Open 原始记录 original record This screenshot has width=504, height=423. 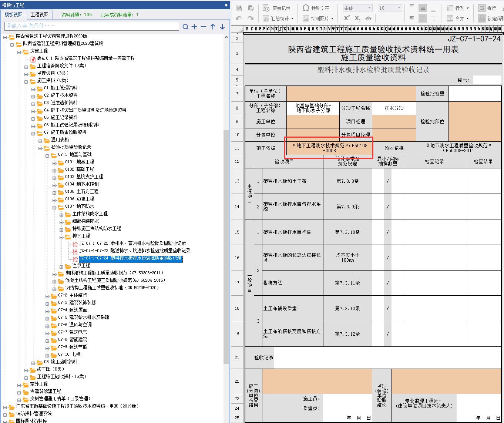point(277,8)
